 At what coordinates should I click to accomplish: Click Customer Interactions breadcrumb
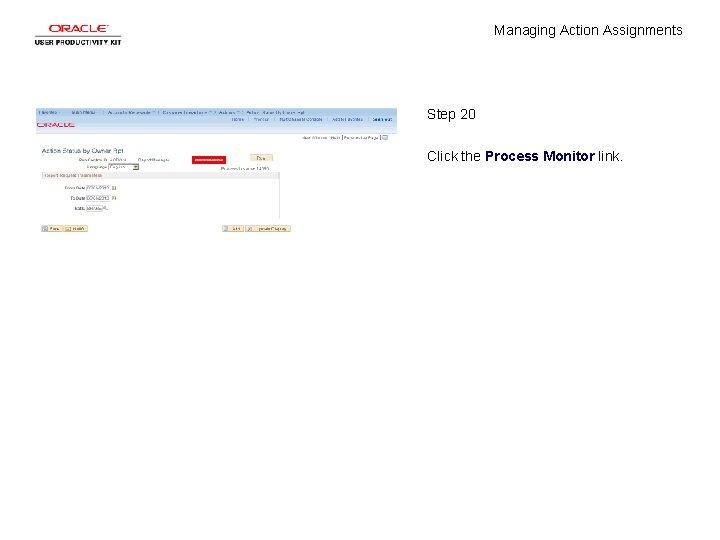(186, 112)
